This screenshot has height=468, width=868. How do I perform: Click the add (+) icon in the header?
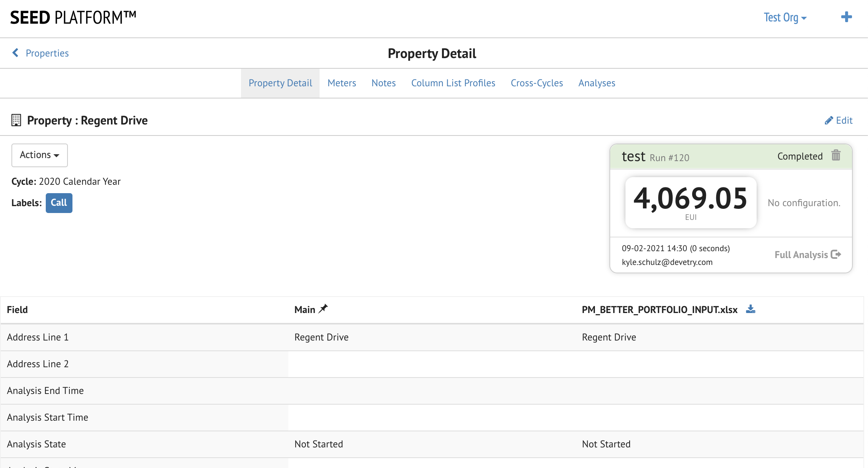point(847,17)
